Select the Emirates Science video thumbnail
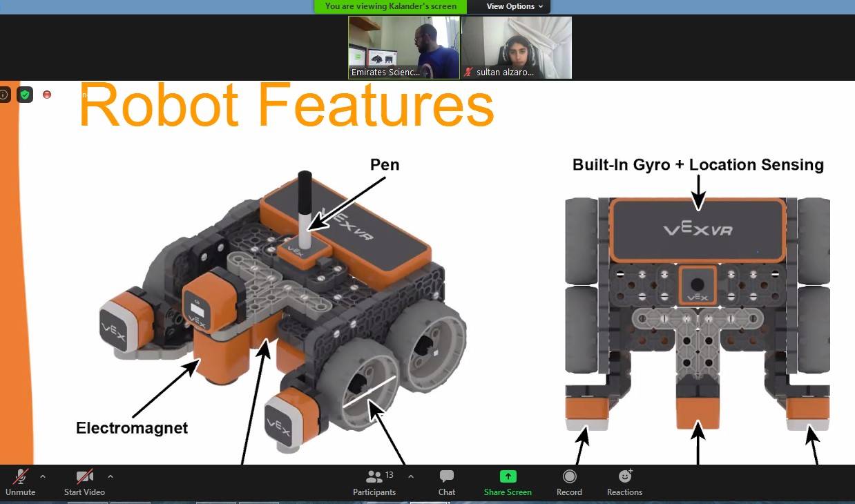This screenshot has width=855, height=504. point(404,47)
